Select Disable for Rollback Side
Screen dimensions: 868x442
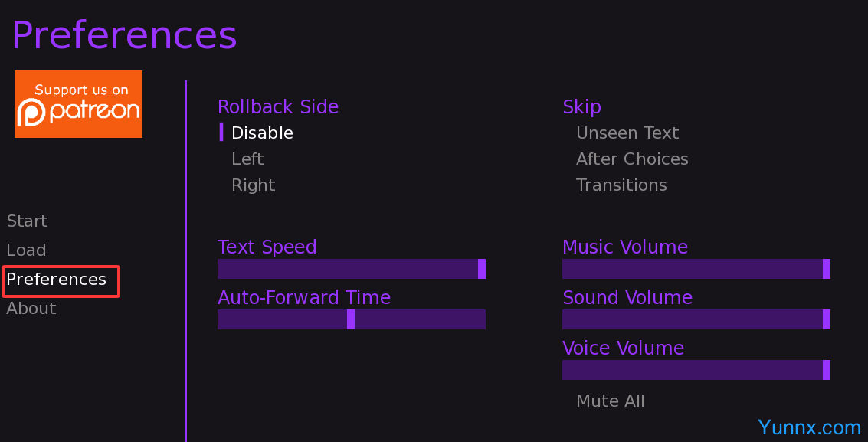(262, 133)
